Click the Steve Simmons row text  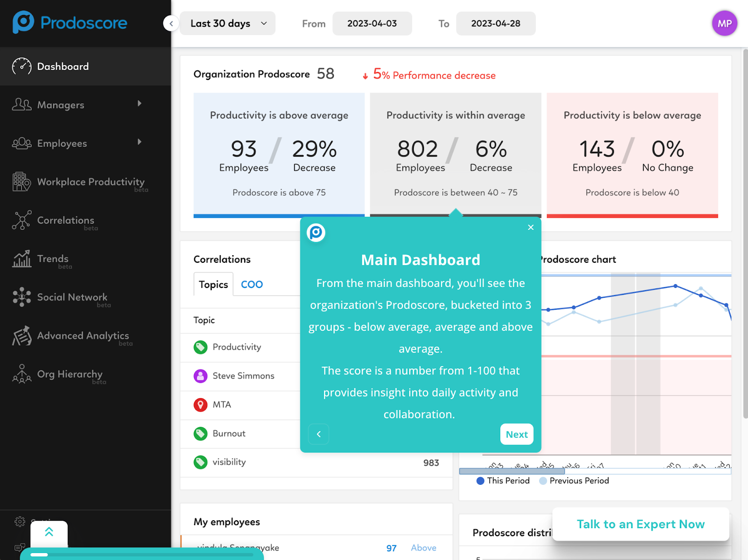click(243, 376)
